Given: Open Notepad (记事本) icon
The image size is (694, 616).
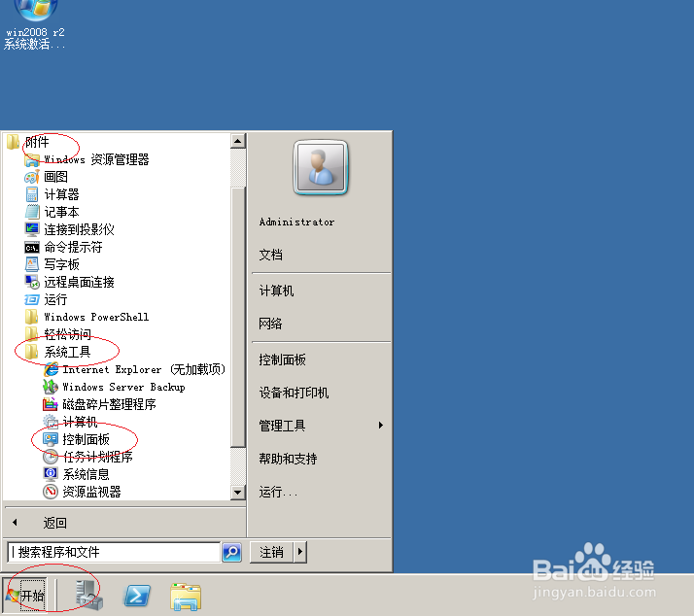Looking at the screenshot, I should tap(32, 212).
